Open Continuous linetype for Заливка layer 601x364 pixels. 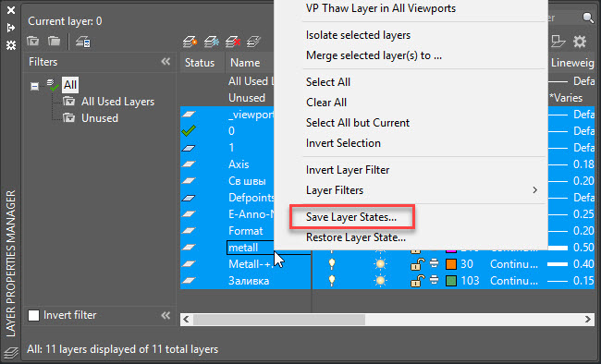[x=514, y=281]
